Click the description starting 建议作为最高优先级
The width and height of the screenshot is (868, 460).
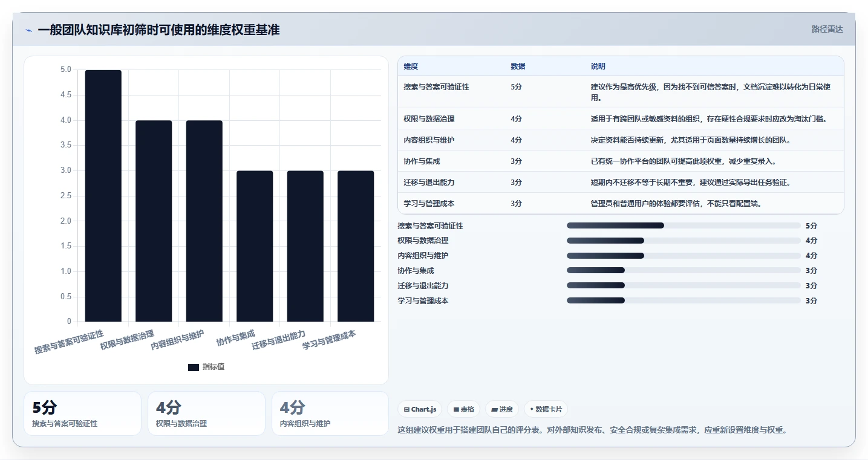pyautogui.click(x=711, y=92)
